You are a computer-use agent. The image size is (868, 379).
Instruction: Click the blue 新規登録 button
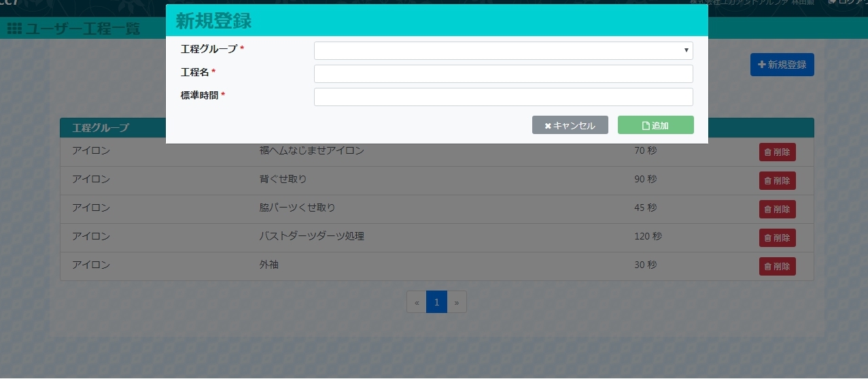pos(782,65)
